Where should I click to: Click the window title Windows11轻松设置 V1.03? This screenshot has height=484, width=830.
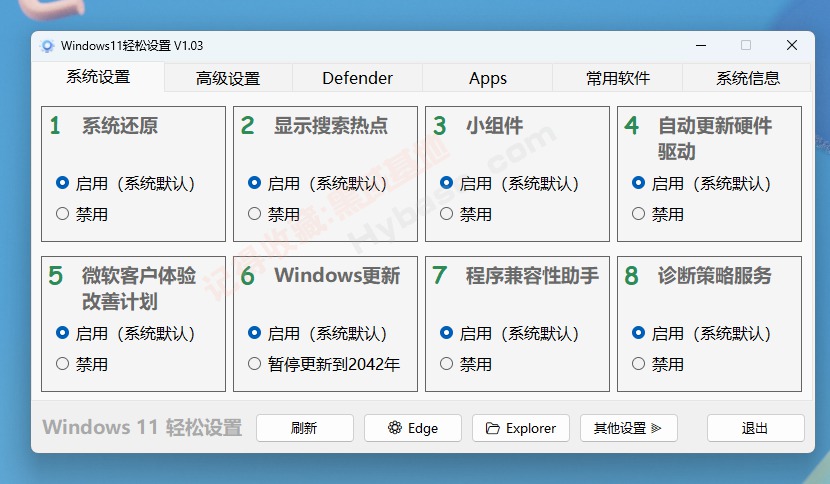pos(132,46)
